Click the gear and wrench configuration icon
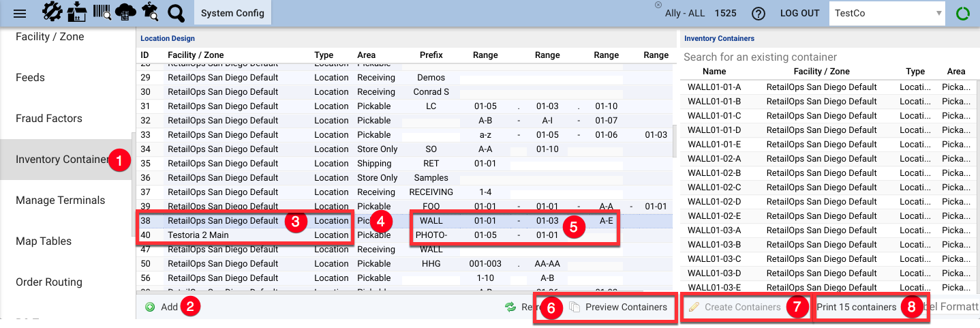980x328 pixels. pos(52,13)
